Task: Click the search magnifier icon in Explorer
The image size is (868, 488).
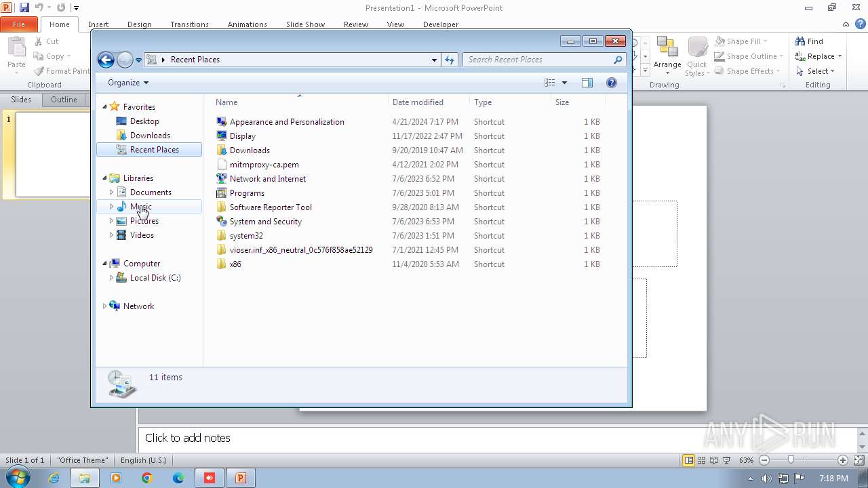Action: (618, 60)
